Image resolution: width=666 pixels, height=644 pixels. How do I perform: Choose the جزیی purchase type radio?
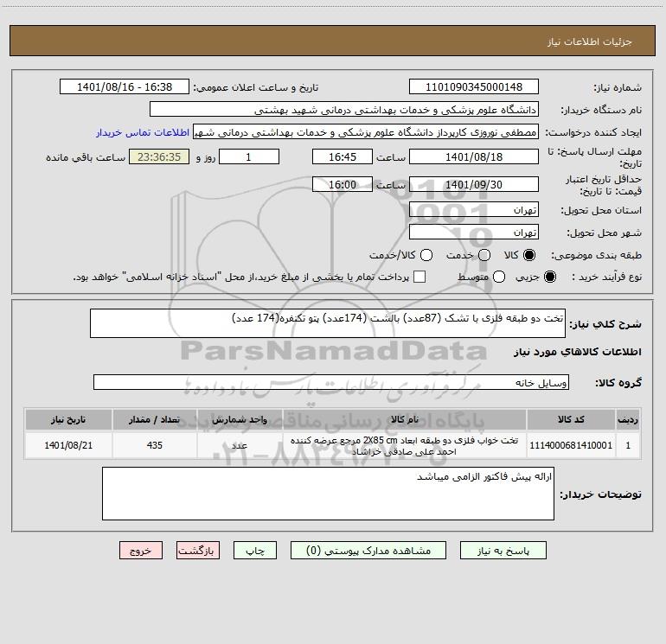[x=550, y=277]
